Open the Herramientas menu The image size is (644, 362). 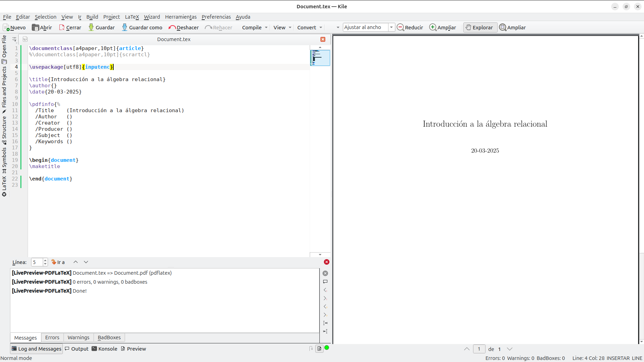click(181, 17)
